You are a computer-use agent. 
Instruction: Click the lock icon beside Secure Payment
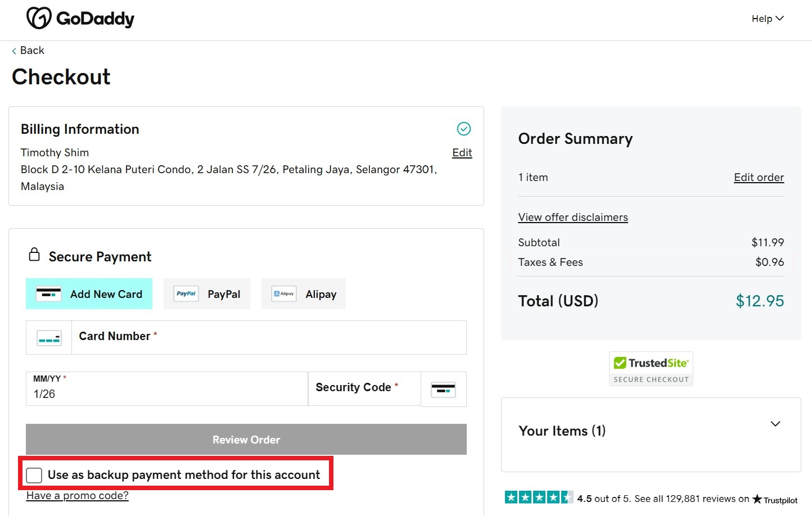pyautogui.click(x=34, y=254)
